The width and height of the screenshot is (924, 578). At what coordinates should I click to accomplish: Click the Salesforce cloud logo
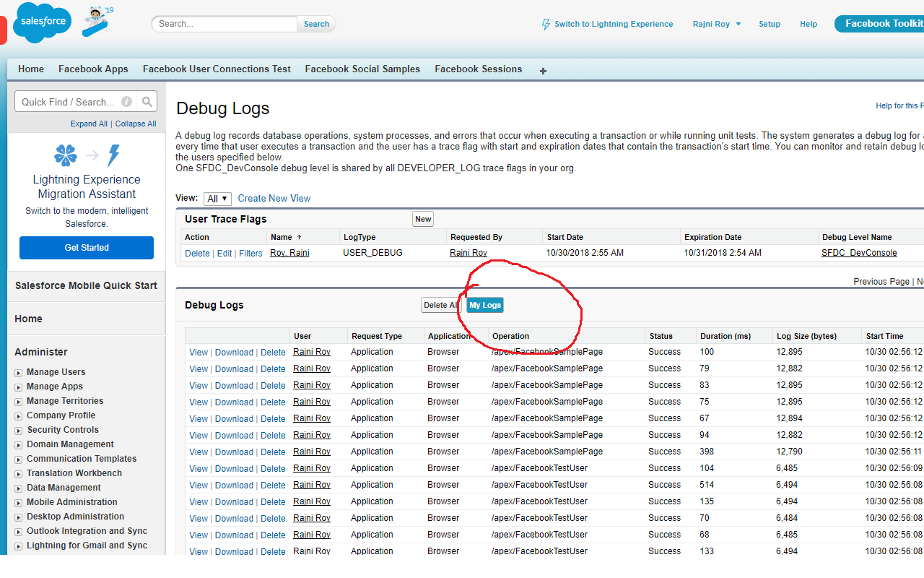click(41, 22)
